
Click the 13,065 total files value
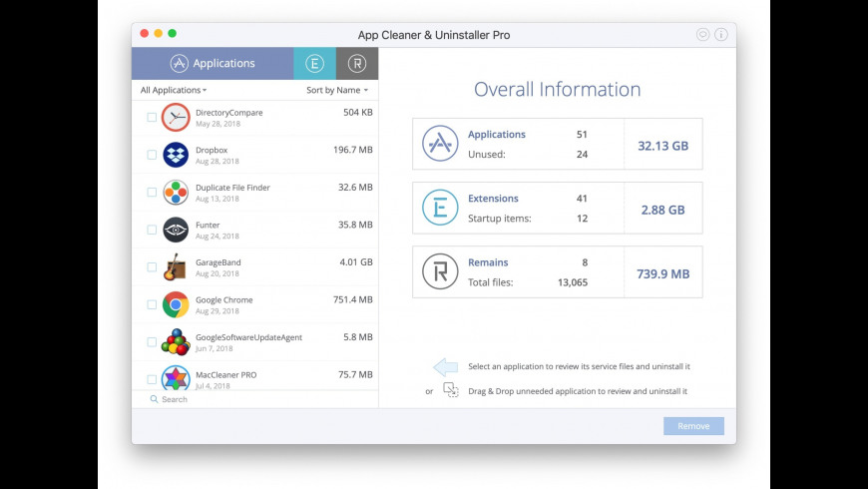(x=573, y=282)
